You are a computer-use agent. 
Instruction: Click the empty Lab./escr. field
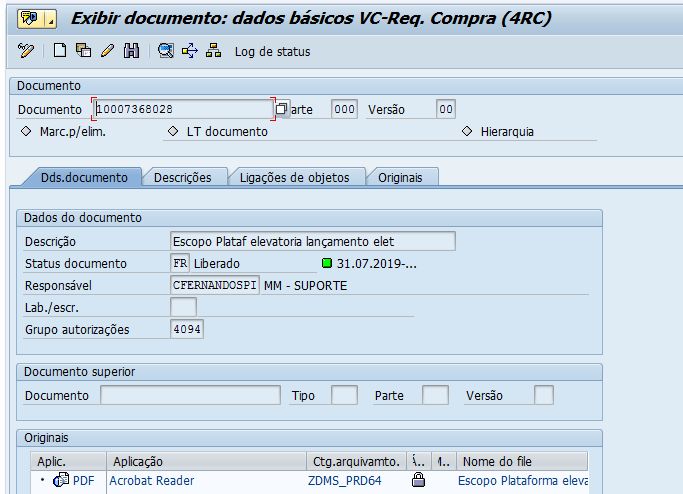click(x=183, y=307)
